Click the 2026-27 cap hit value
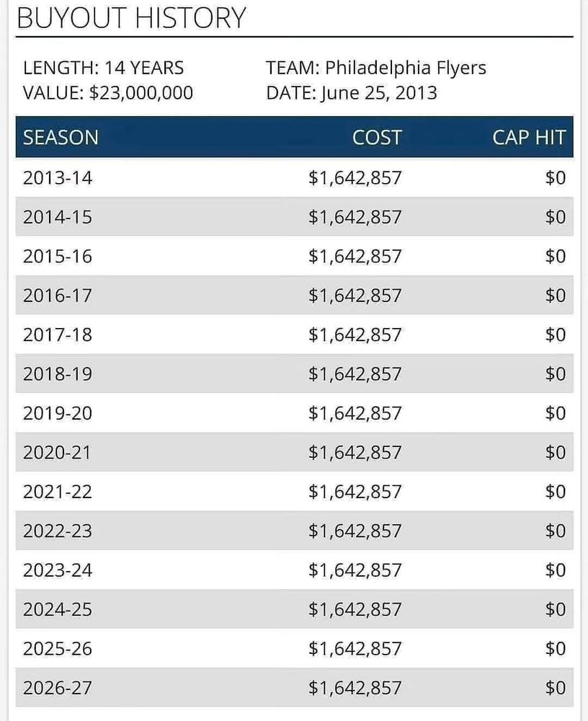The height and width of the screenshot is (721, 588). (x=556, y=687)
